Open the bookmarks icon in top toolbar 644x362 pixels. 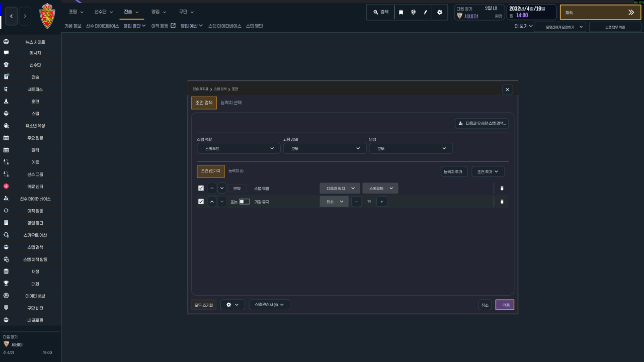[x=401, y=12]
